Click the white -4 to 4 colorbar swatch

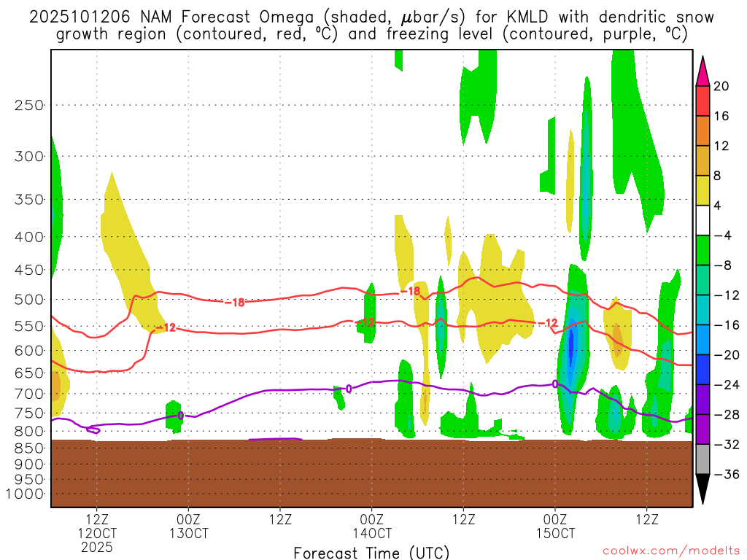click(703, 220)
